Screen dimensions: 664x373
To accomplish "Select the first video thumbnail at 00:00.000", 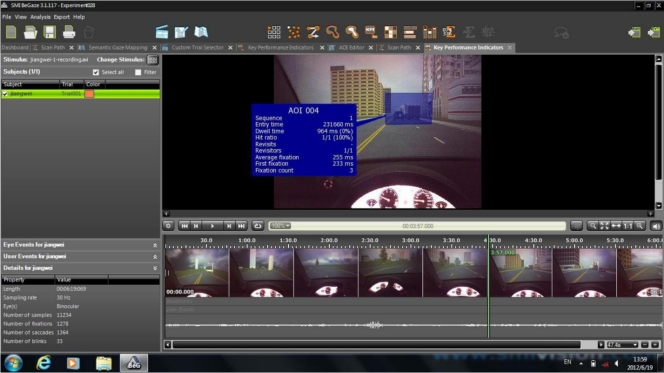I will [x=197, y=273].
